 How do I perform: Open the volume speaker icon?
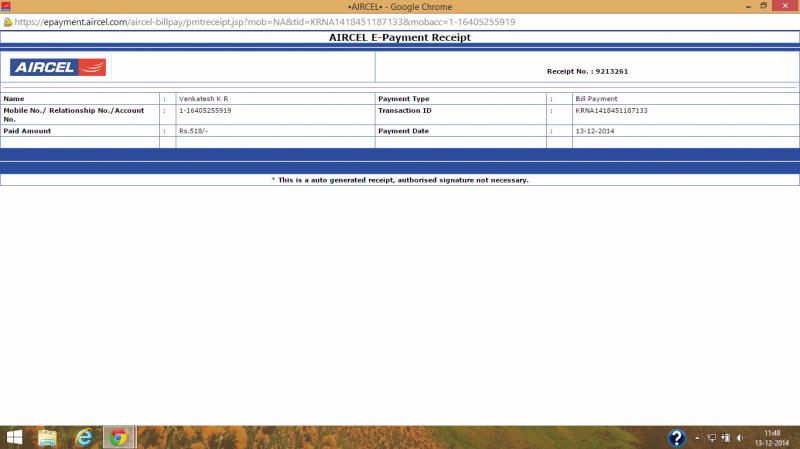pos(740,438)
